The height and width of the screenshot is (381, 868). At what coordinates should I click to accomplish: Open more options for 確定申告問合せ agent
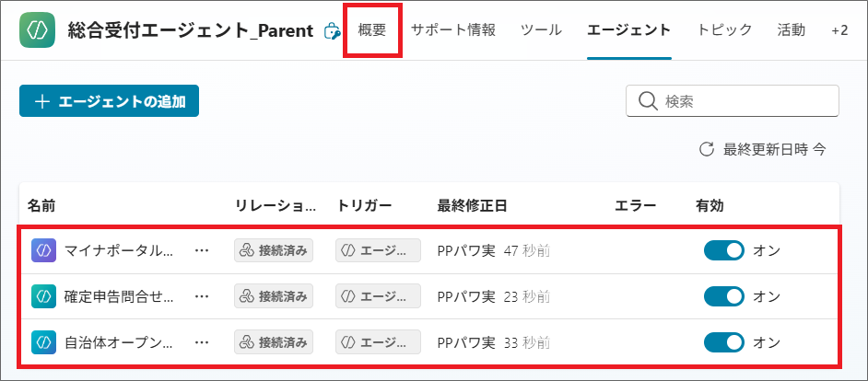(x=202, y=296)
